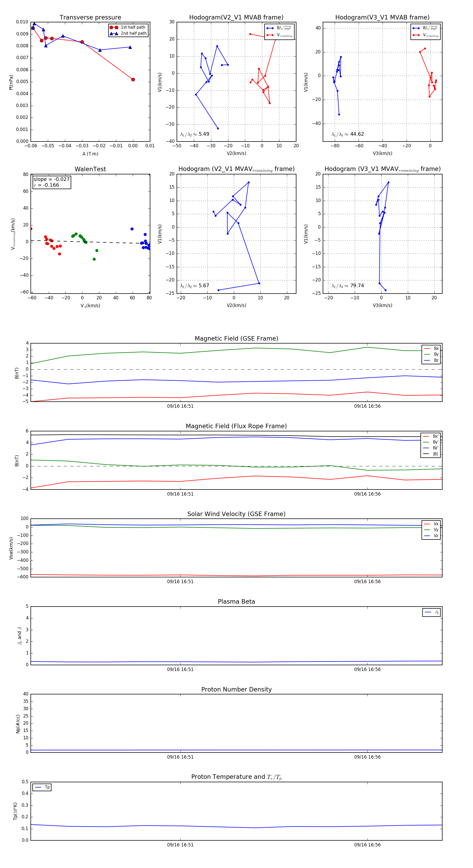Click the slope and r text box in WalenTest
473x868 pixels.
52,182
